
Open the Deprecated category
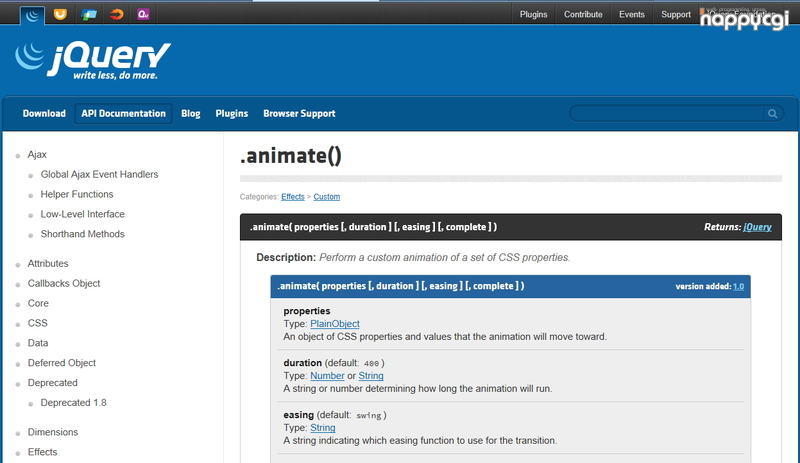(x=52, y=383)
